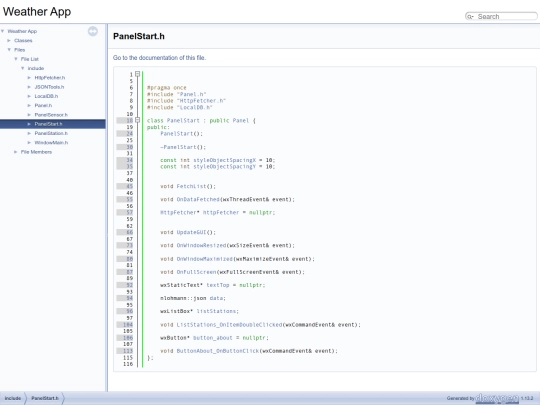Select LocalDB.h in the tree
This screenshot has height=405, width=540.
tap(46, 96)
